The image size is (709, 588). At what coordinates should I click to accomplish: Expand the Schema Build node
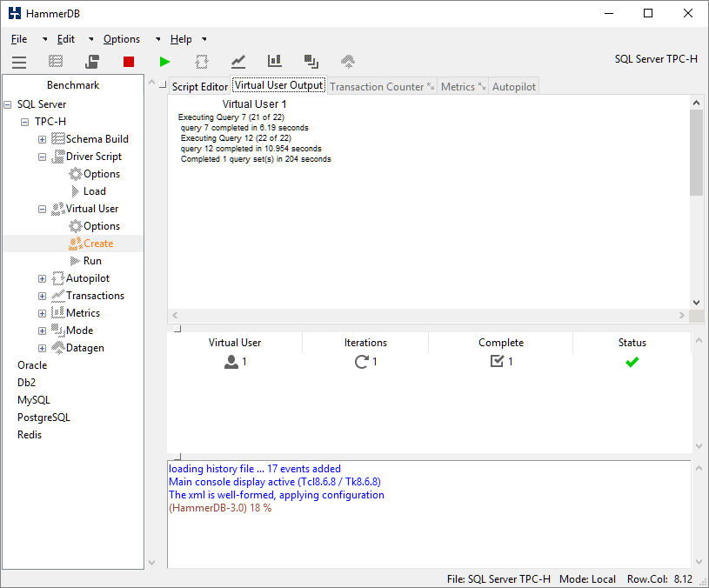(x=42, y=140)
